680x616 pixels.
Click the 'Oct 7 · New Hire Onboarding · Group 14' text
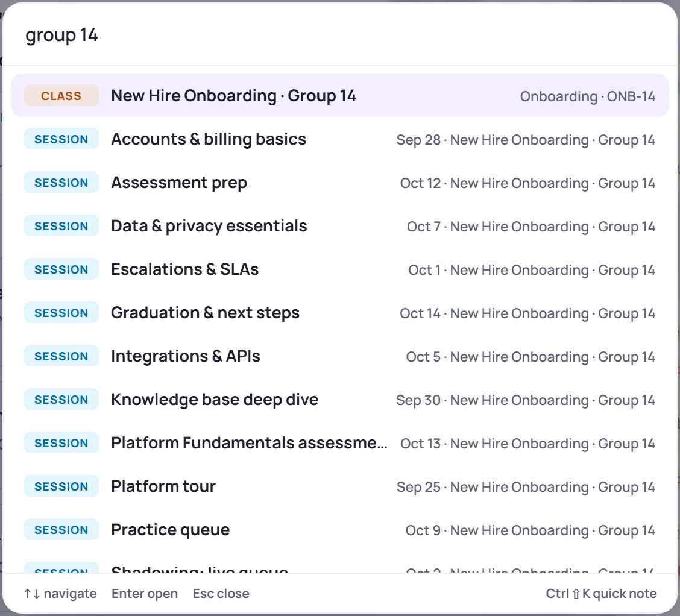click(x=531, y=227)
